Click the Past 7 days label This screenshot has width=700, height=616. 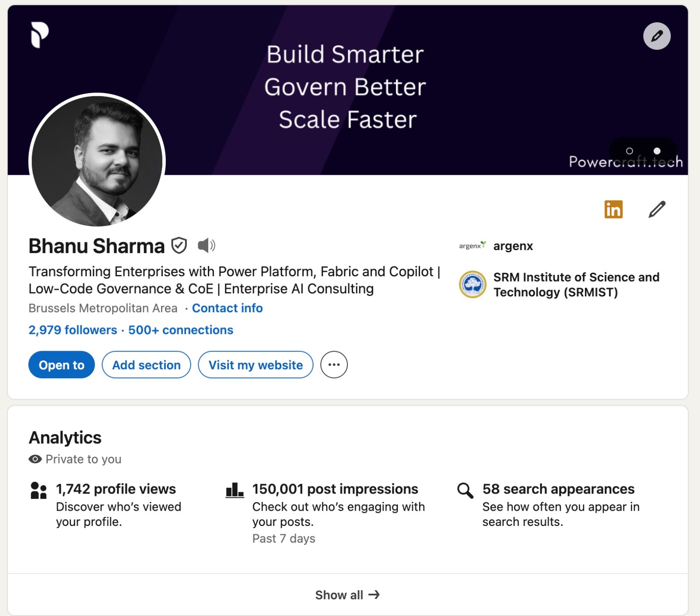pyautogui.click(x=283, y=539)
